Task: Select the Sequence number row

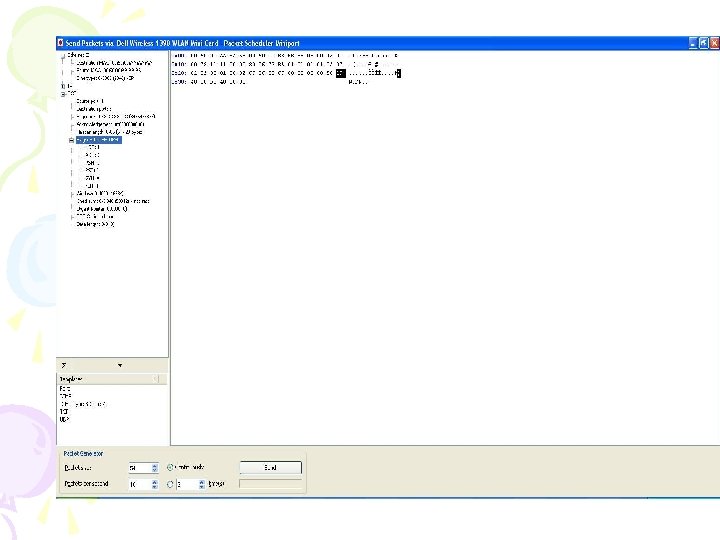Action: tap(116, 117)
